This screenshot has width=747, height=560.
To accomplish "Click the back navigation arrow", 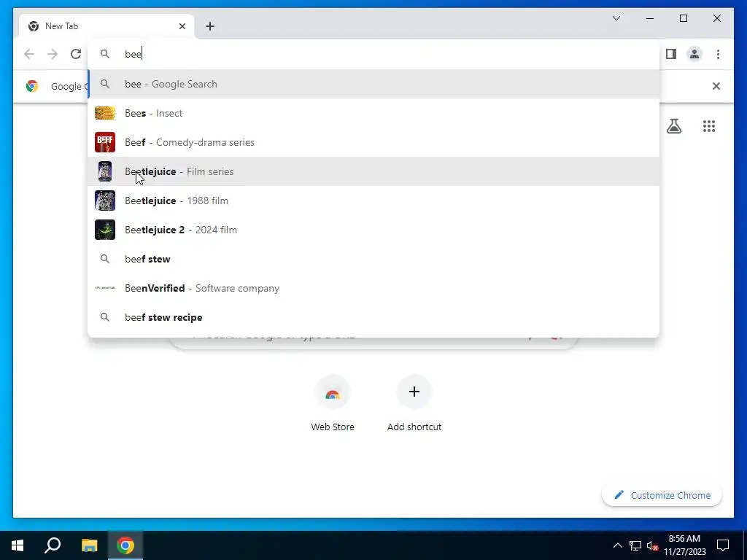I will click(x=29, y=54).
